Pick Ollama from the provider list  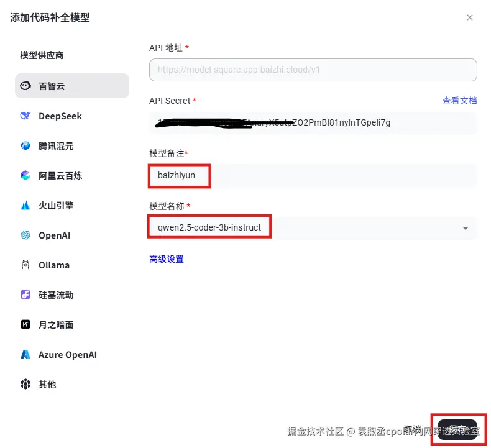(72, 265)
